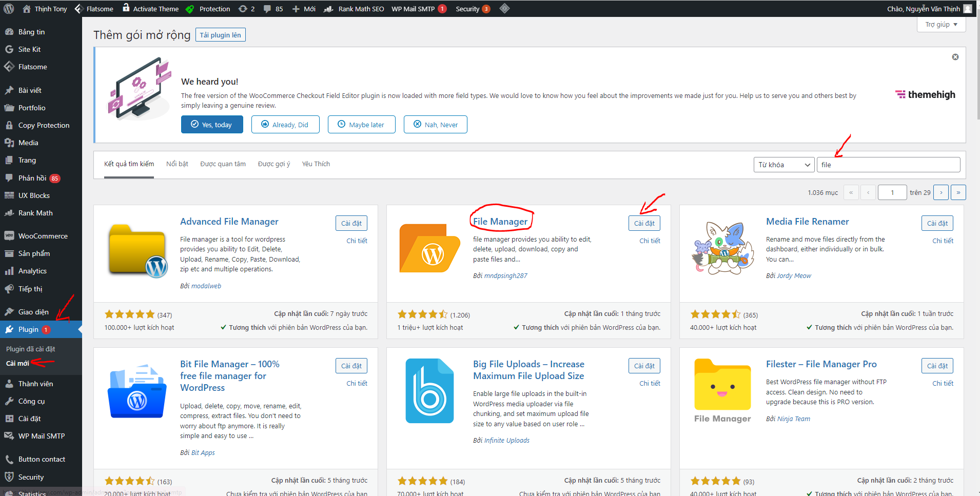Image resolution: width=980 pixels, height=496 pixels.
Task: Click the + Mới icon in admin bar
Action: click(304, 8)
